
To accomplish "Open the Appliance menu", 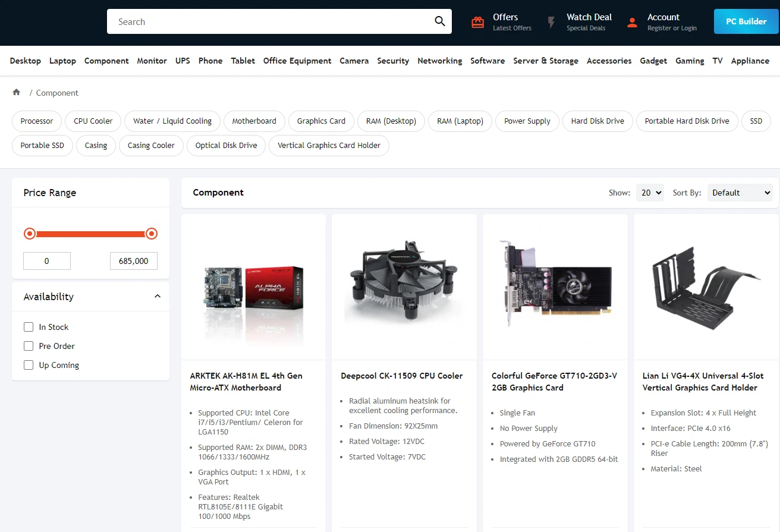I will point(750,61).
